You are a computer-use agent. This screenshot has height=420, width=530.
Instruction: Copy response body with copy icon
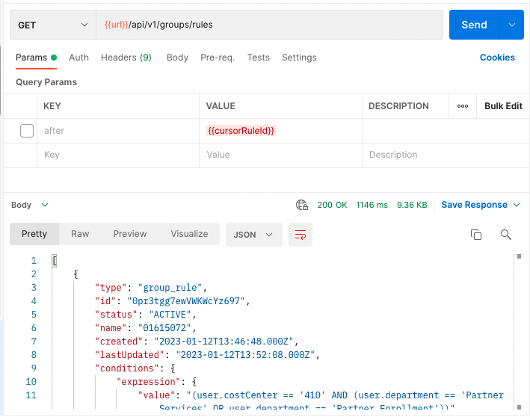pos(475,235)
